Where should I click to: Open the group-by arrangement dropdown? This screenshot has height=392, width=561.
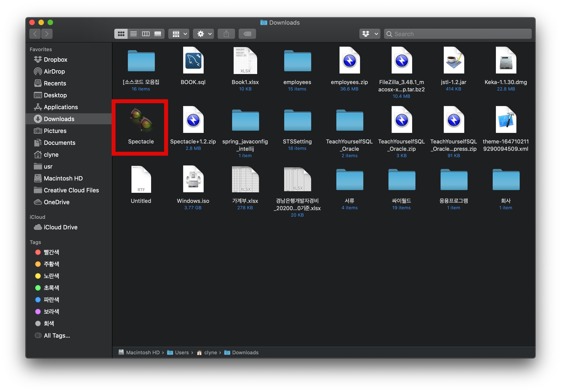pyautogui.click(x=179, y=34)
